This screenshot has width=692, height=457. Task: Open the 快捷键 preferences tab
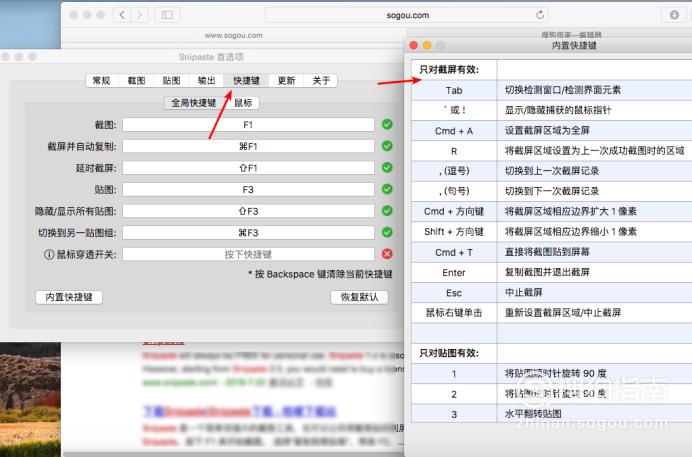246,81
